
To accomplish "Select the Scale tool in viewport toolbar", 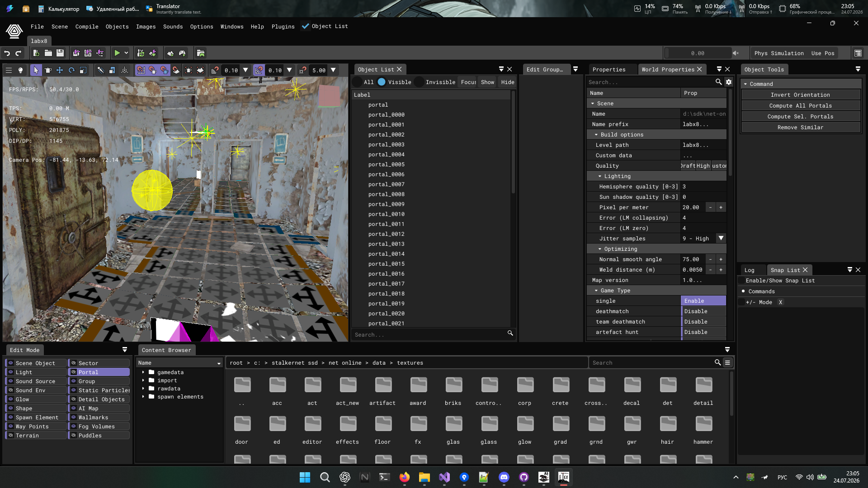I will pyautogui.click(x=83, y=70).
